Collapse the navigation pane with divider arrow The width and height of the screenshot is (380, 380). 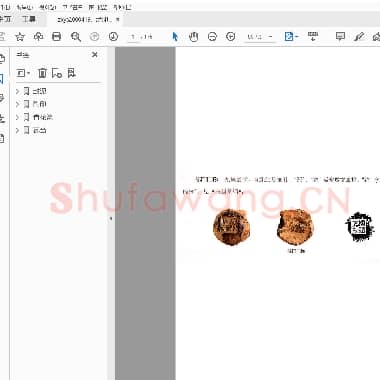tap(111, 218)
